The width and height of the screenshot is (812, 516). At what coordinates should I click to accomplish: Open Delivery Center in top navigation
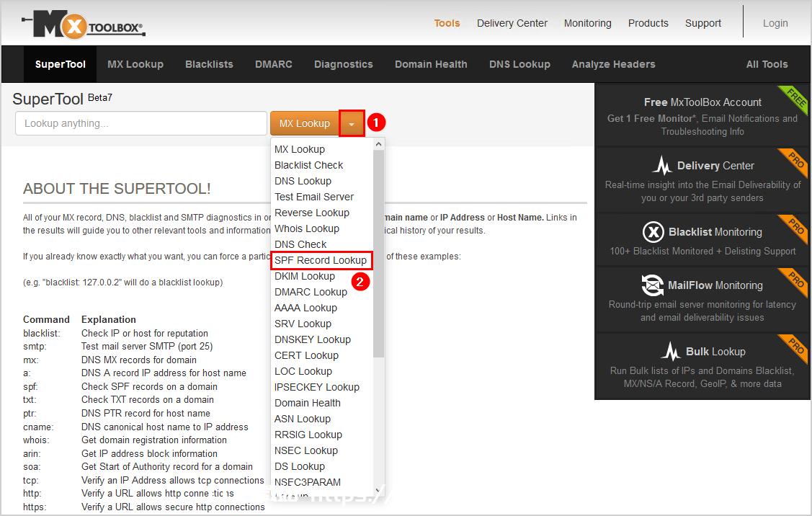click(512, 23)
